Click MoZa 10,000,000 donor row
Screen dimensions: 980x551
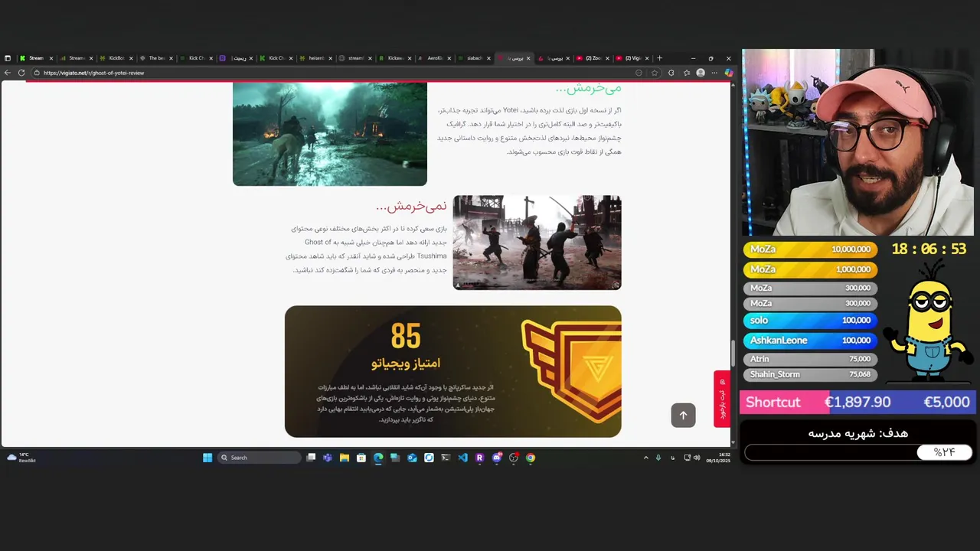click(x=810, y=249)
